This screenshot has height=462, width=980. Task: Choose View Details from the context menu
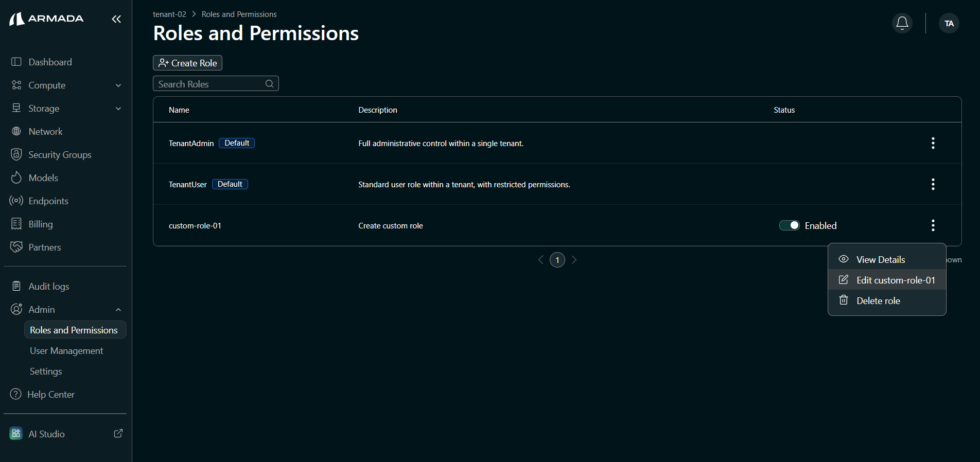point(887,259)
